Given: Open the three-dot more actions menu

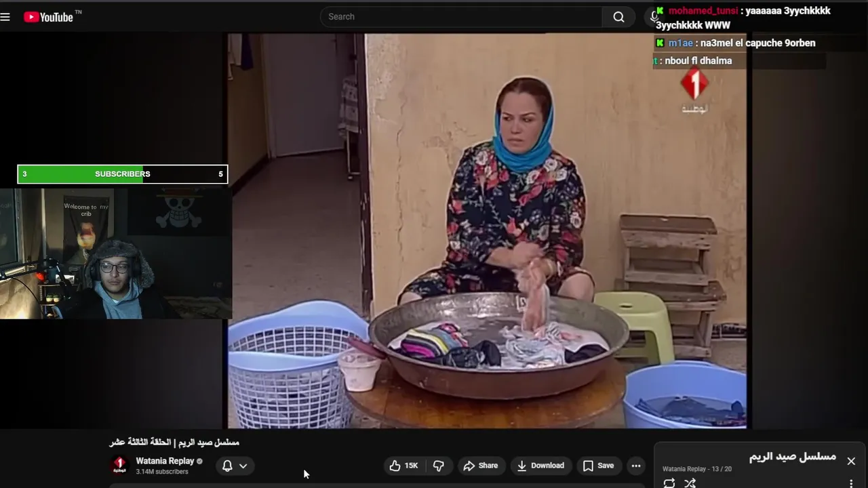Looking at the screenshot, I should 635,466.
